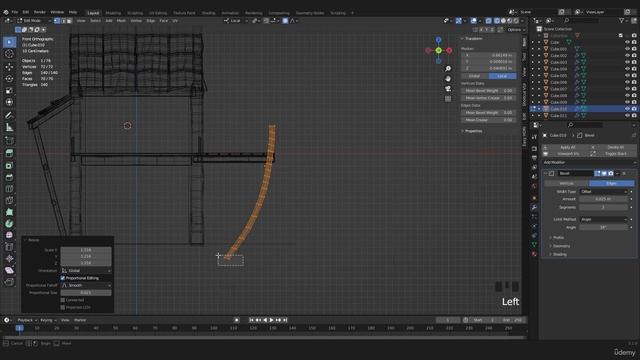
Task: Select the Measure tool
Action: click(9, 128)
